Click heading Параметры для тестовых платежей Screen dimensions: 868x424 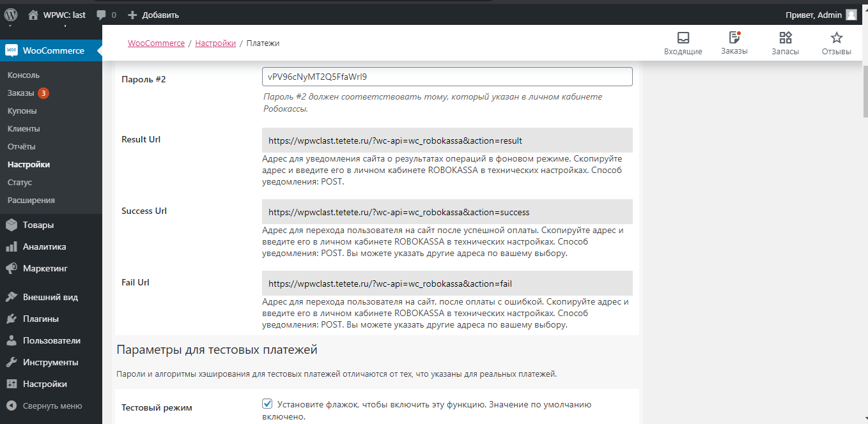click(217, 350)
